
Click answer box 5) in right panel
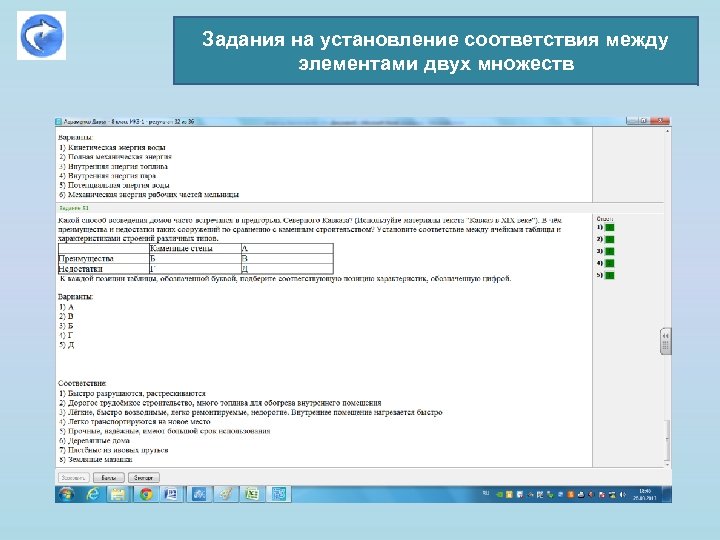[x=609, y=275]
